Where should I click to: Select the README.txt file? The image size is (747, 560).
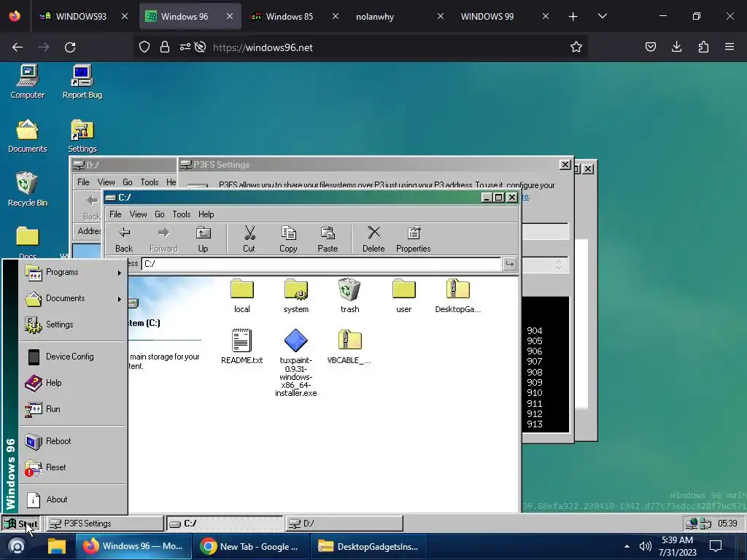pos(242,346)
